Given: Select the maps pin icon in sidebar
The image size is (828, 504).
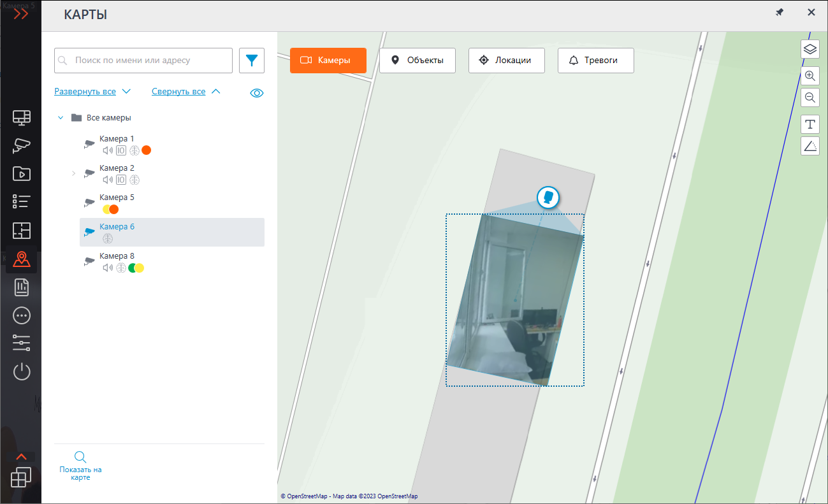Looking at the screenshot, I should (22, 259).
